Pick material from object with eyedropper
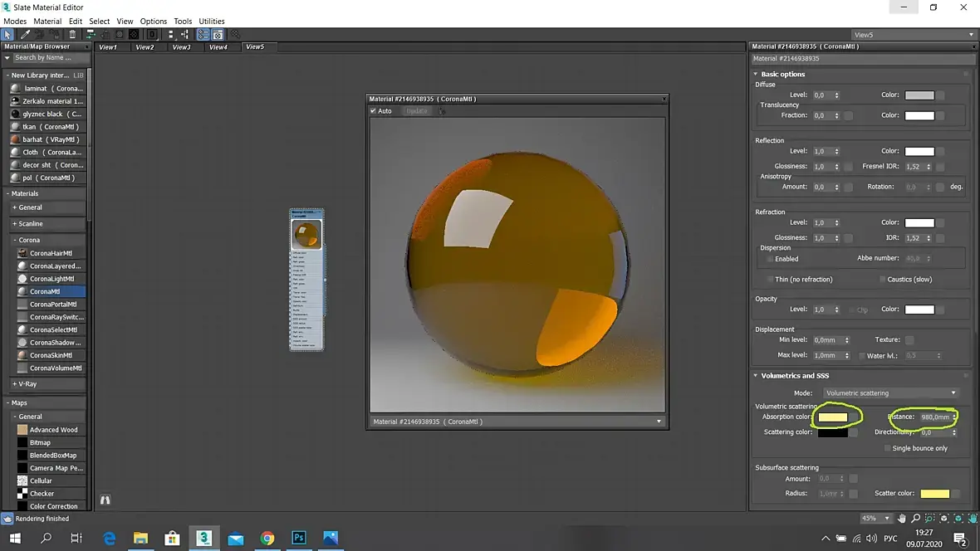Image resolution: width=980 pixels, height=551 pixels. pyautogui.click(x=25, y=34)
